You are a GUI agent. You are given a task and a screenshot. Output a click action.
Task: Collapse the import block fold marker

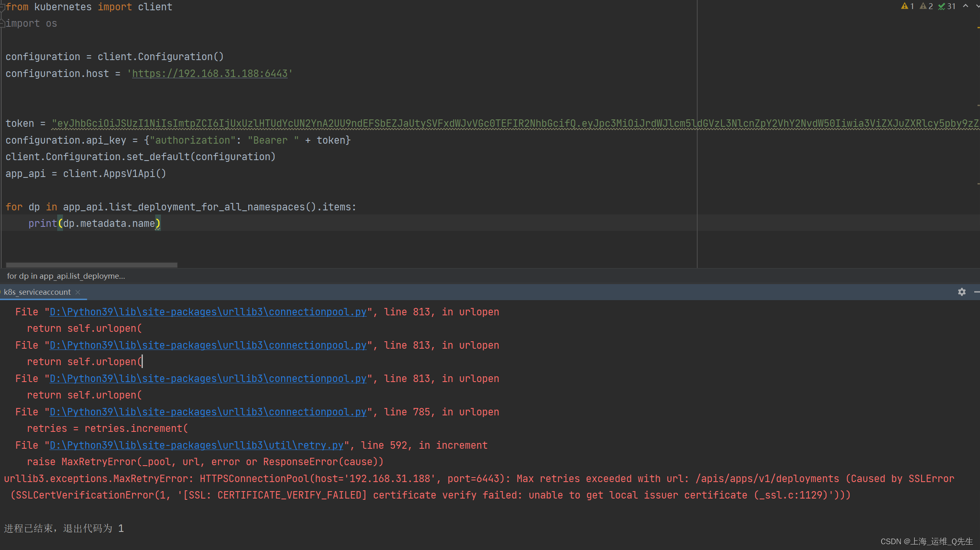click(2, 7)
